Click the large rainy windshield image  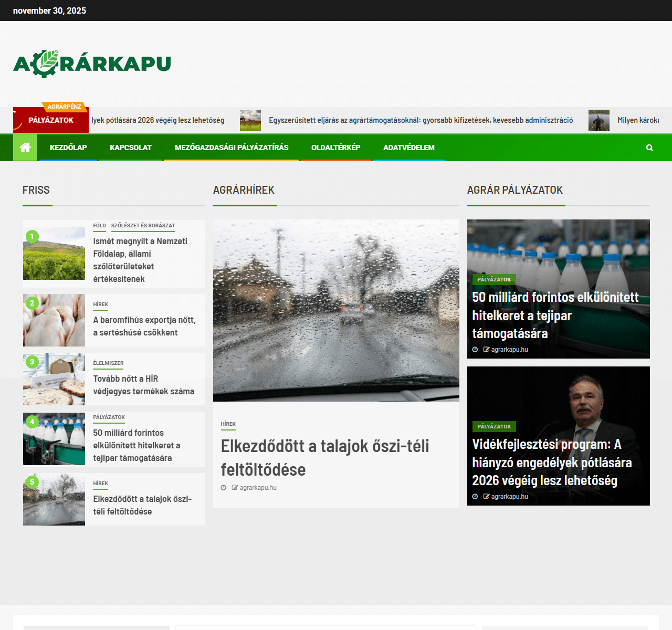(x=336, y=310)
